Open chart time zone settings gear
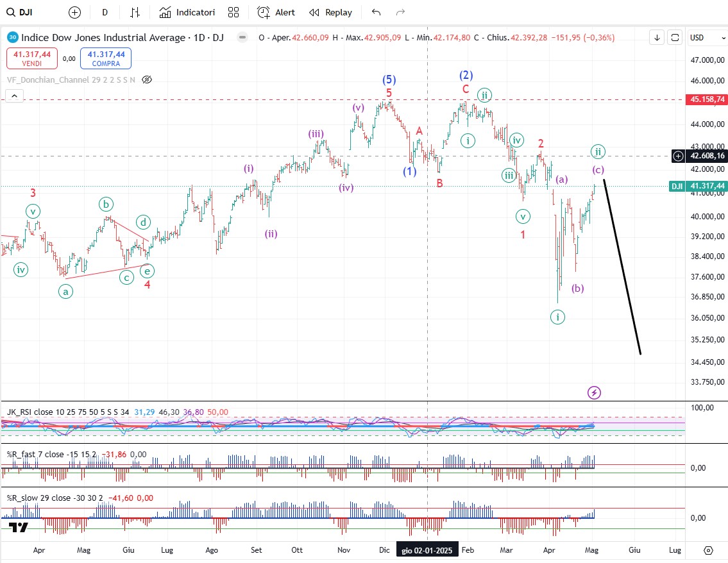 point(708,550)
